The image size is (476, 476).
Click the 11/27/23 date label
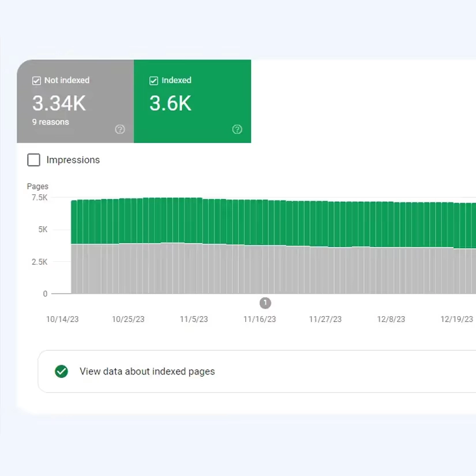click(325, 320)
